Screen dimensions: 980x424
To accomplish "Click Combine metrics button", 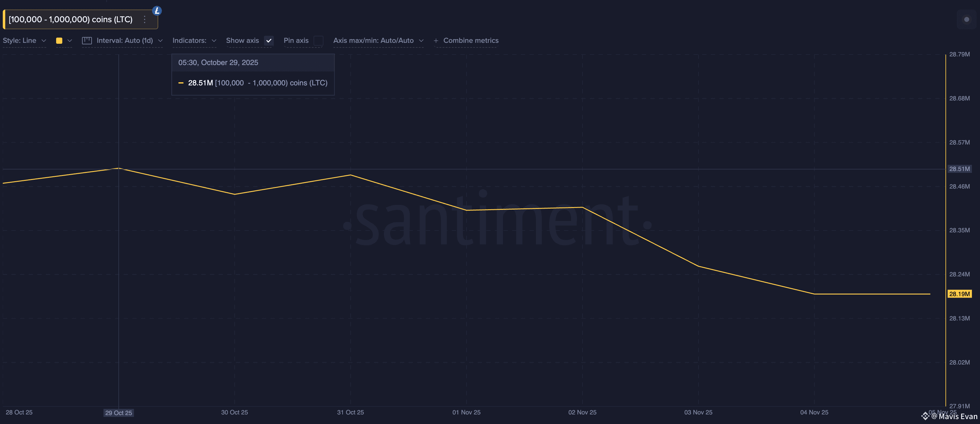I will pos(471,41).
